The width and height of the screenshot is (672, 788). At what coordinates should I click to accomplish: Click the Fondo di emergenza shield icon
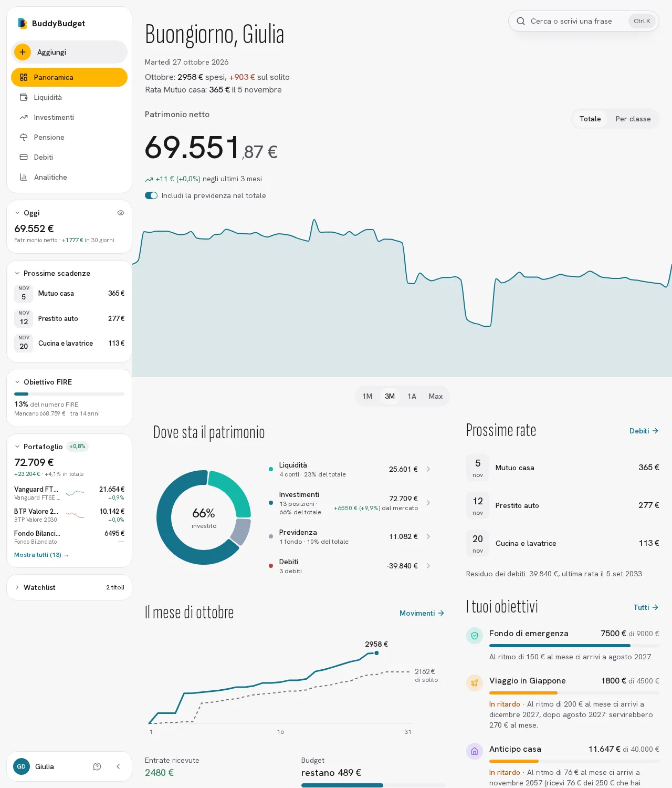475,636
